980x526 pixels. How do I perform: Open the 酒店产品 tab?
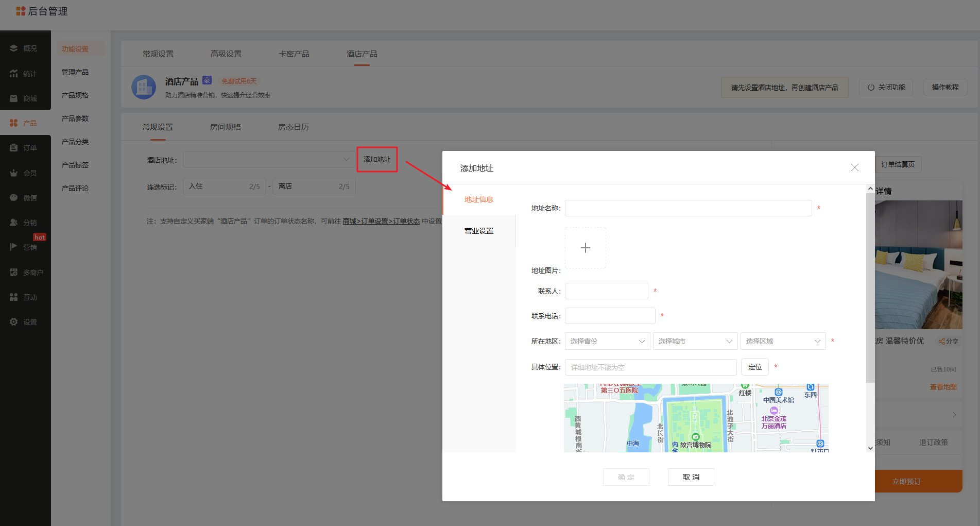point(362,54)
